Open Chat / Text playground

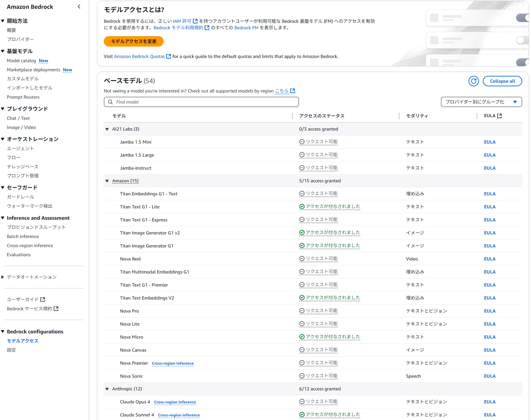[18, 118]
